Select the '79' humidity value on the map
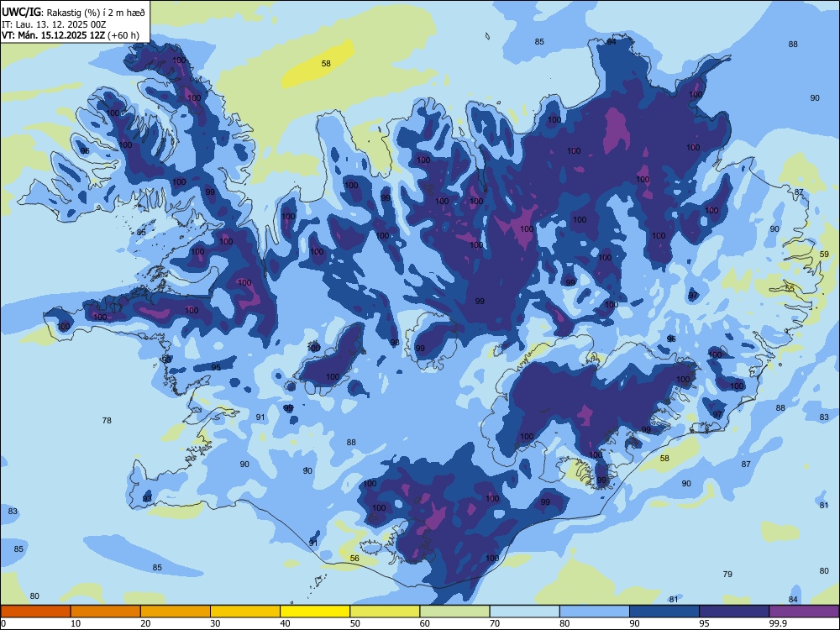Screen dimensions: 840x630 click(x=727, y=575)
